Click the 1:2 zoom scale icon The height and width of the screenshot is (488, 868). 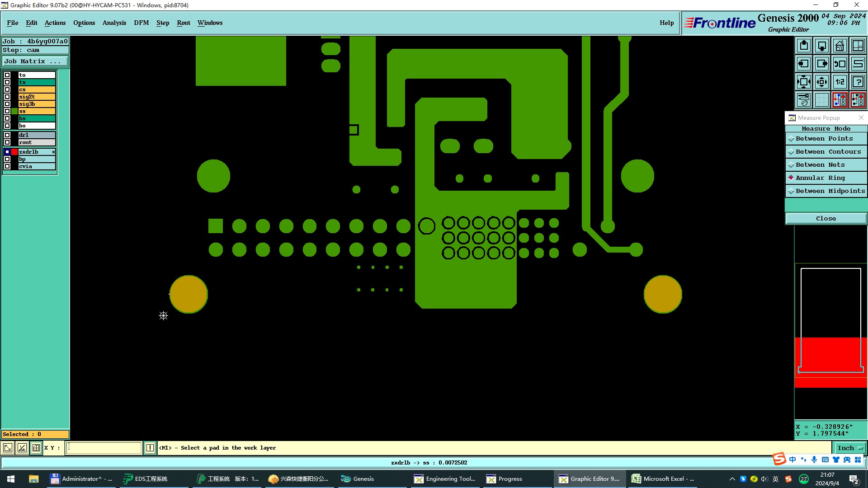pyautogui.click(x=840, y=82)
